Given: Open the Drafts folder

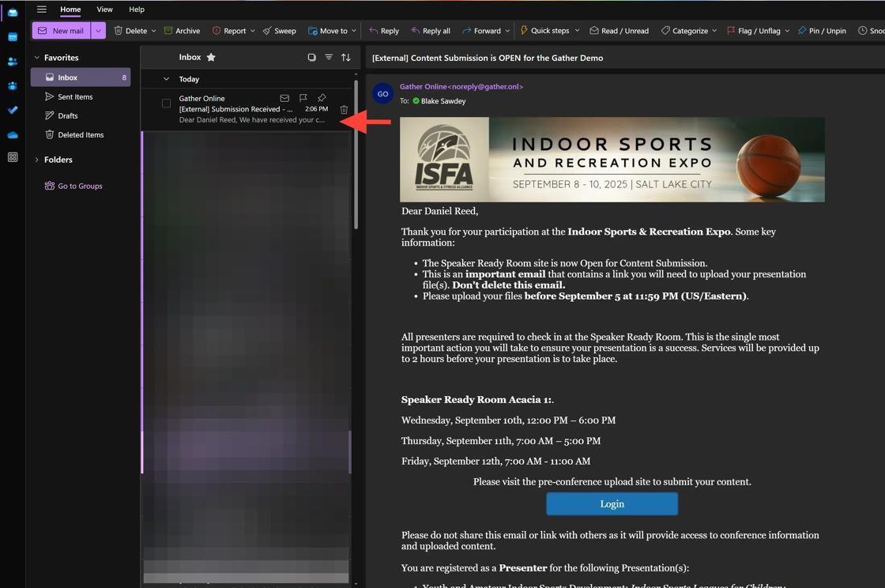Looking at the screenshot, I should click(x=81, y=115).
